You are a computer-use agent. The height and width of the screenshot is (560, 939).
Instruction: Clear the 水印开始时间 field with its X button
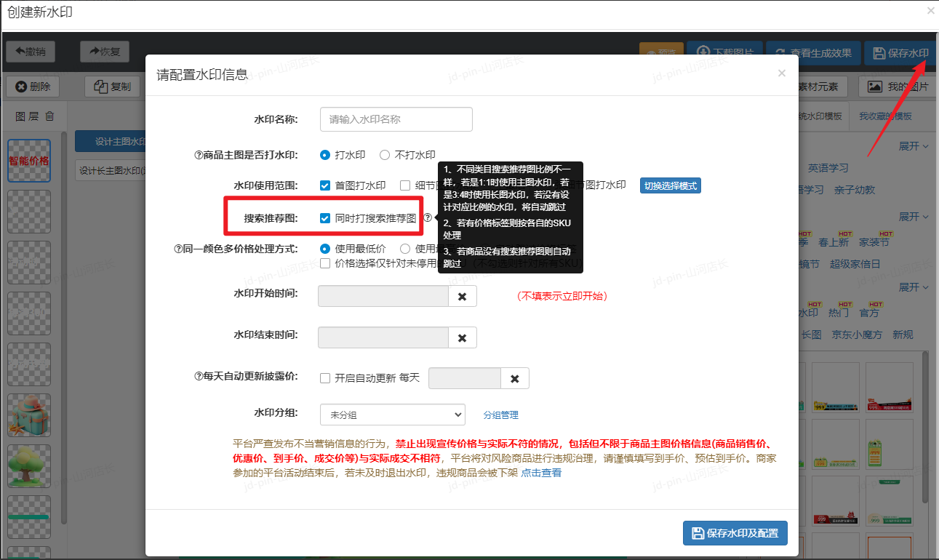(x=462, y=297)
